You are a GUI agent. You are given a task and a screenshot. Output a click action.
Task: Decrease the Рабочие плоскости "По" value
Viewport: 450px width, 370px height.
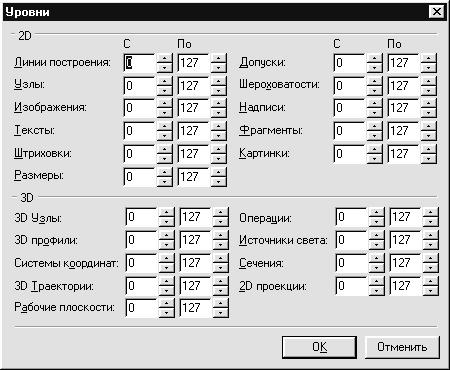click(x=221, y=312)
